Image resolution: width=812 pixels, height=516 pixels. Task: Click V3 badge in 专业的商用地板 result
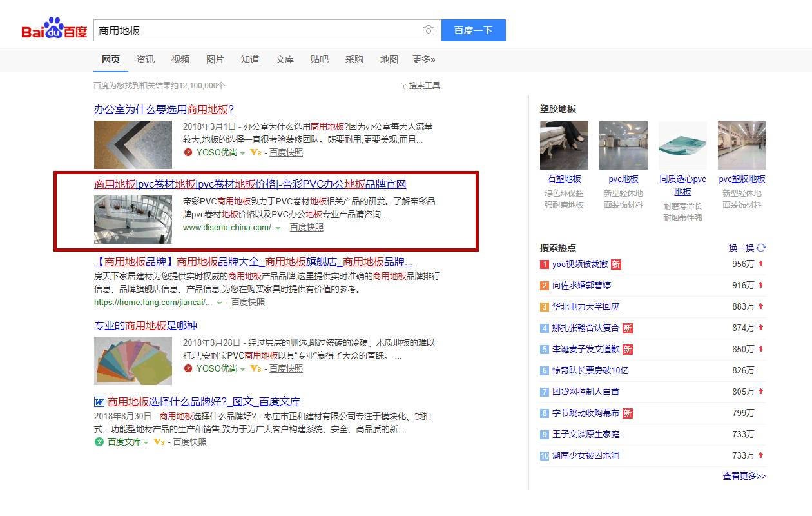click(255, 369)
